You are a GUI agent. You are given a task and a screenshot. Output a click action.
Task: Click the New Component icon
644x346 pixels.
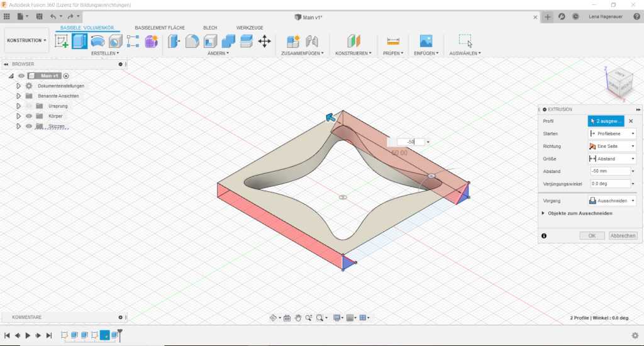293,41
